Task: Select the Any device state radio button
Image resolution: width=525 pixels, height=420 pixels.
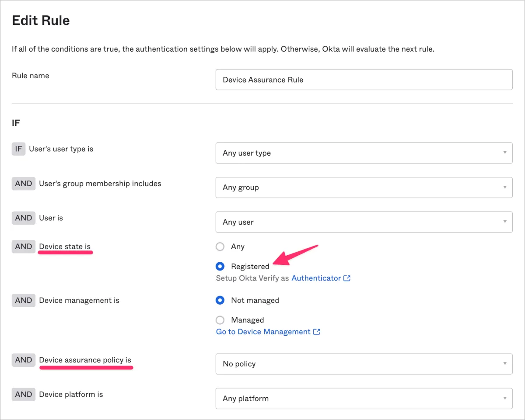Action: (x=220, y=246)
